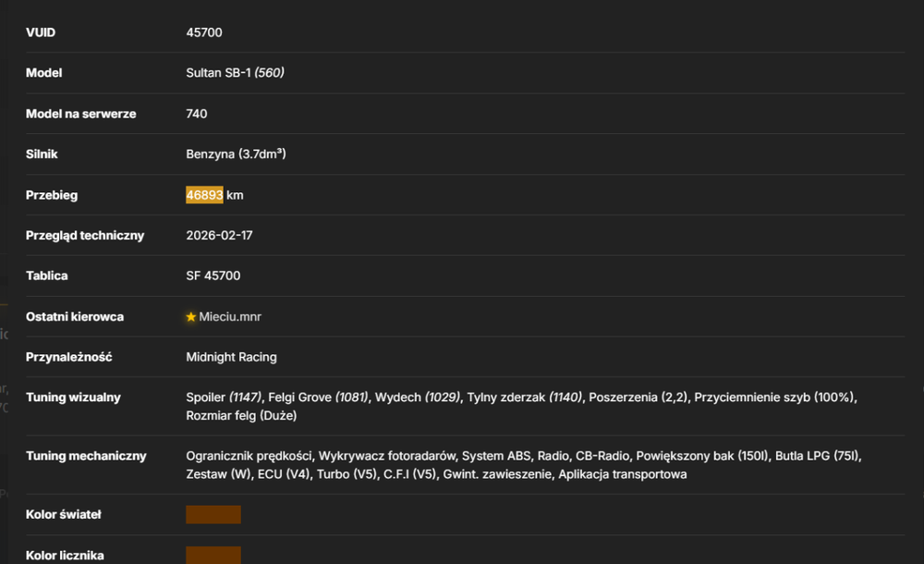Image resolution: width=924 pixels, height=564 pixels.
Task: Click the ECU (V4) entry
Action: click(284, 473)
